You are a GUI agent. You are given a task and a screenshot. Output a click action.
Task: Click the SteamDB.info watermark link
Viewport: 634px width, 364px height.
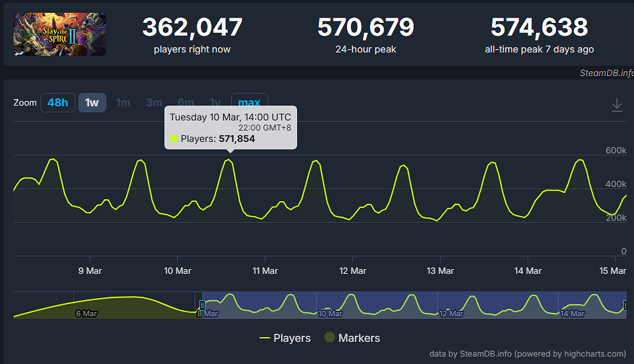606,73
